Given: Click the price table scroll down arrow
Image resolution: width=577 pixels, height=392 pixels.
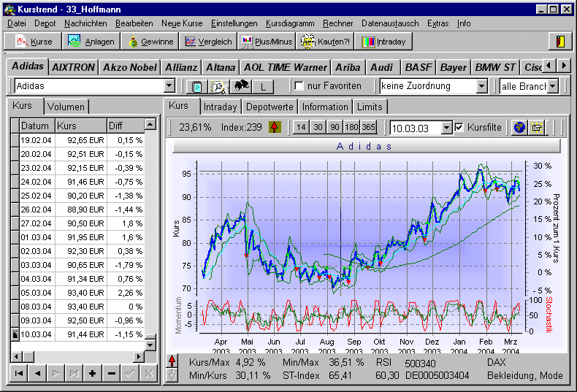Looking at the screenshot, I should [x=150, y=345].
